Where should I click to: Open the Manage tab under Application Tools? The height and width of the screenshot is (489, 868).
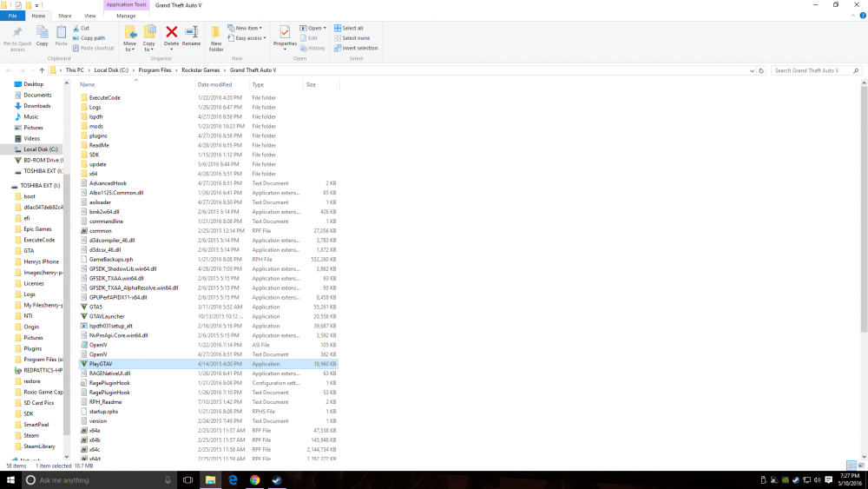coord(126,16)
